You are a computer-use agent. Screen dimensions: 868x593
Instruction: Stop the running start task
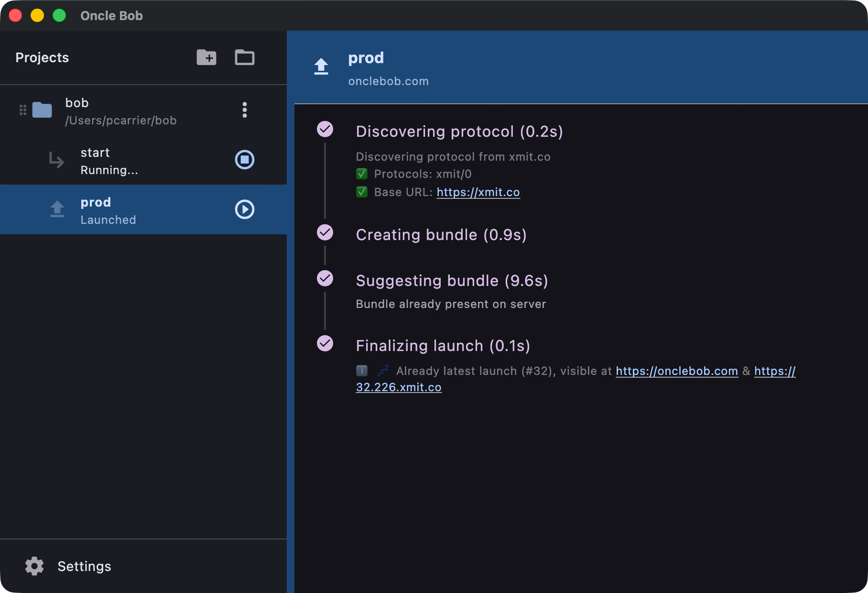(244, 161)
